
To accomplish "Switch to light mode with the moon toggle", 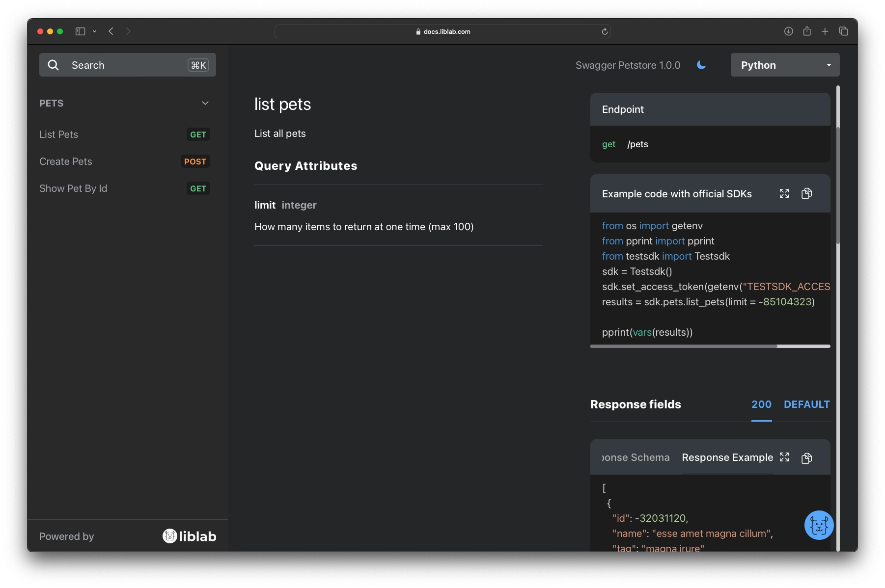I will pos(701,65).
